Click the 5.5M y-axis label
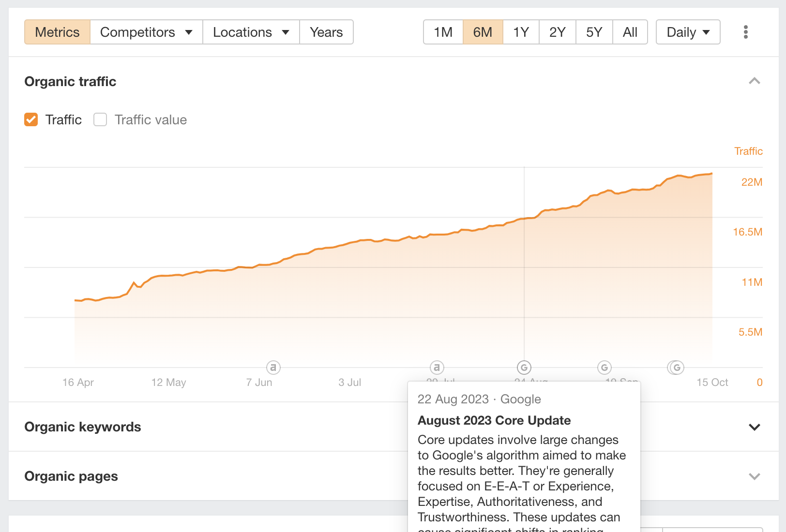This screenshot has width=786, height=532. point(750,332)
